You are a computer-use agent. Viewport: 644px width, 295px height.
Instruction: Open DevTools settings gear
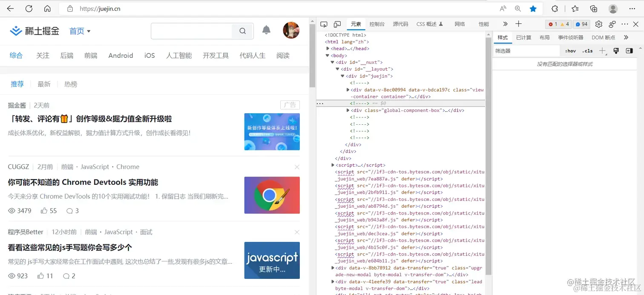(x=599, y=24)
